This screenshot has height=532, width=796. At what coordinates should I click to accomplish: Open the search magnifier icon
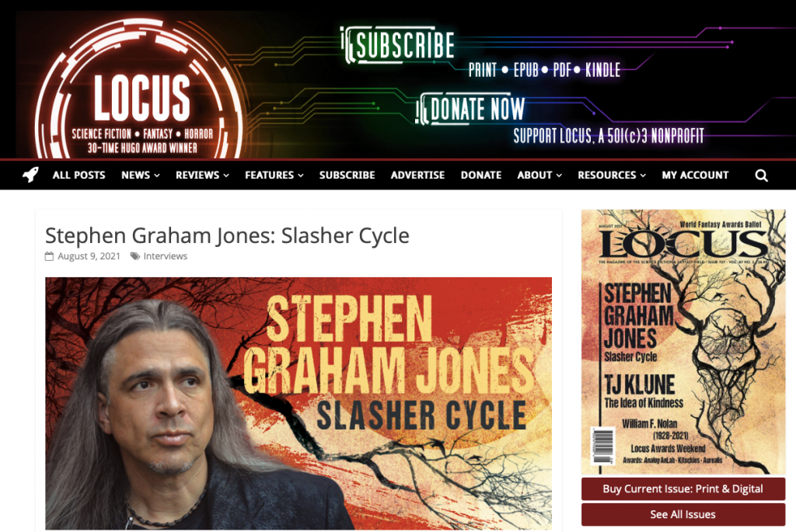click(761, 176)
